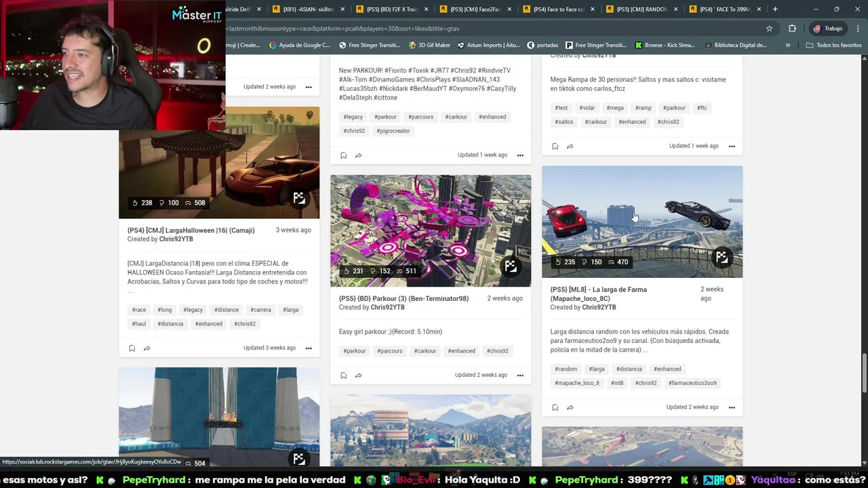Select the #volar tag
Image resolution: width=868 pixels, height=488 pixels.
[587, 108]
